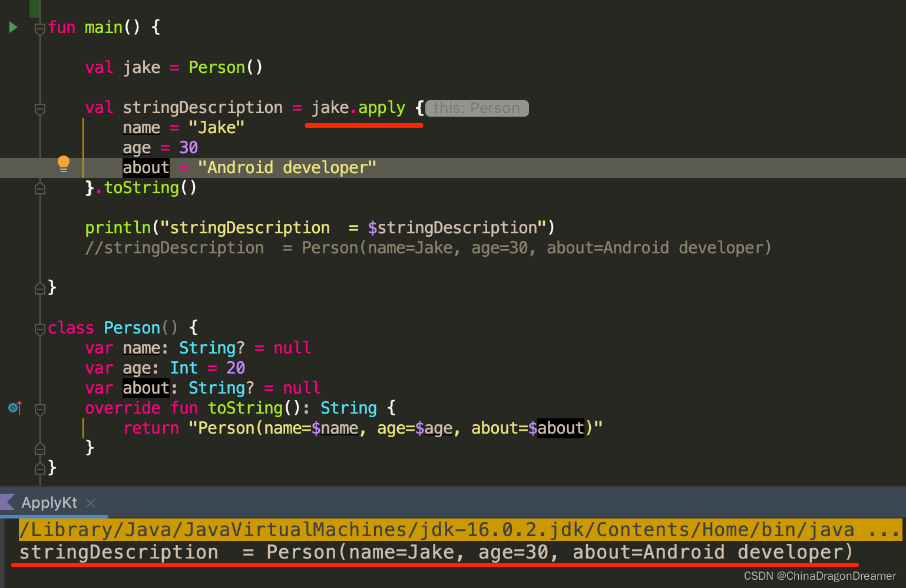Click the Person class name declaration
The width and height of the screenshot is (906, 588).
[132, 328]
